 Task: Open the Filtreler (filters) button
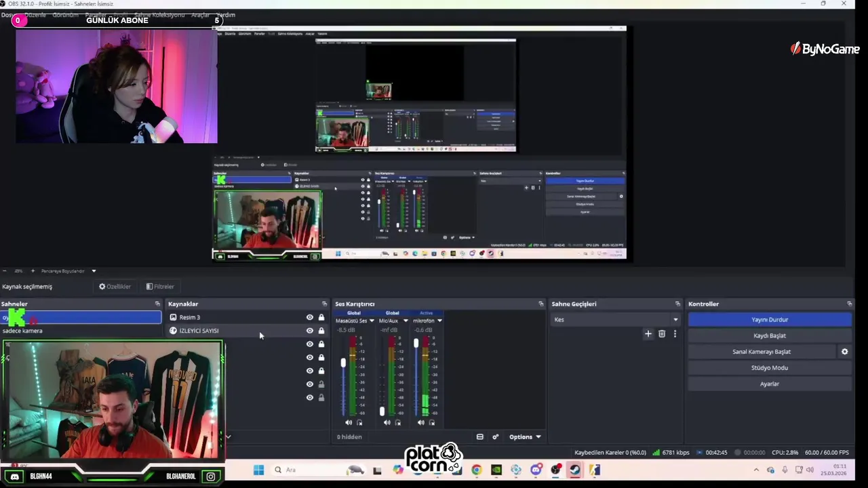[160, 287]
